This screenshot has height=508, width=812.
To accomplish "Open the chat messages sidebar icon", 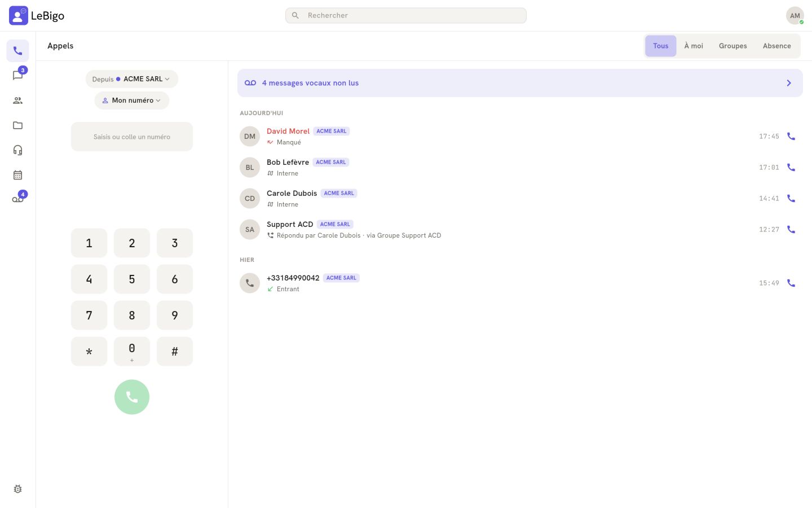I will [x=17, y=76].
